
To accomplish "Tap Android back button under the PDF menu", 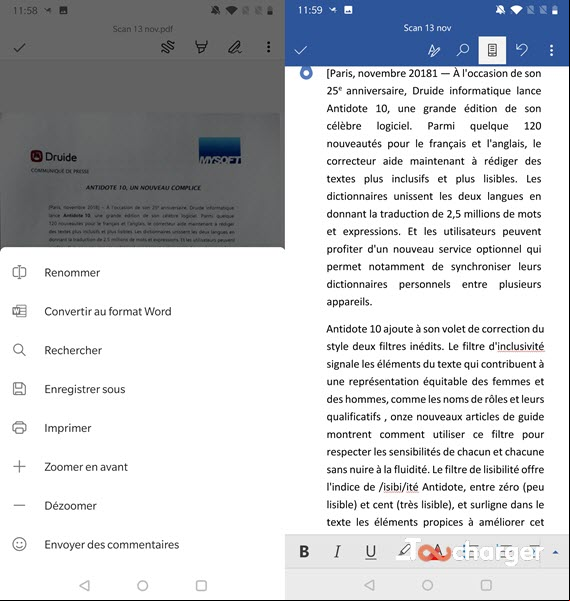I will 84,585.
